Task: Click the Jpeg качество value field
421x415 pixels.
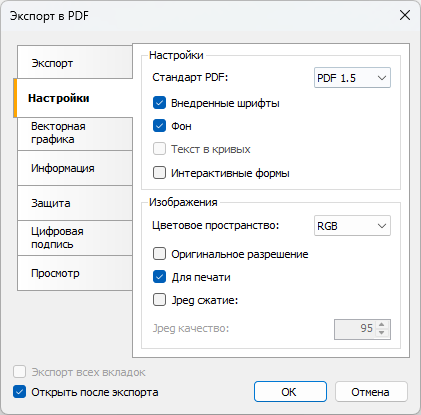Action: pyautogui.click(x=355, y=329)
